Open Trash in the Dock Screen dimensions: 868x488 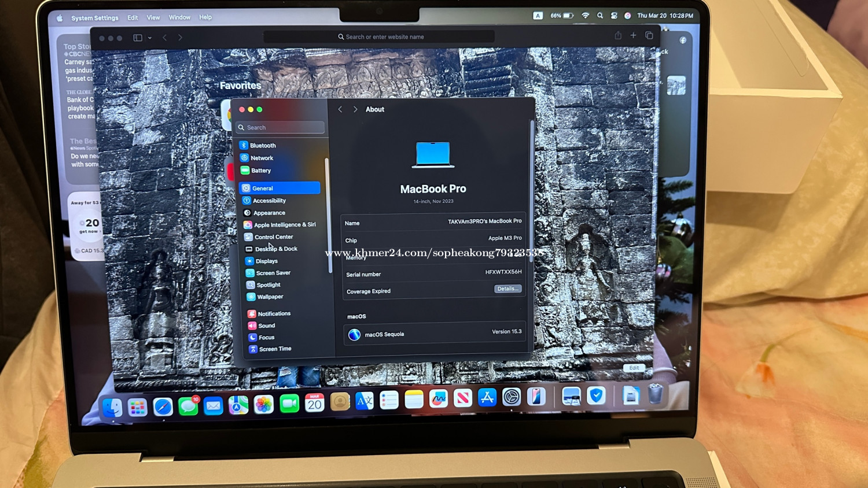coord(655,394)
